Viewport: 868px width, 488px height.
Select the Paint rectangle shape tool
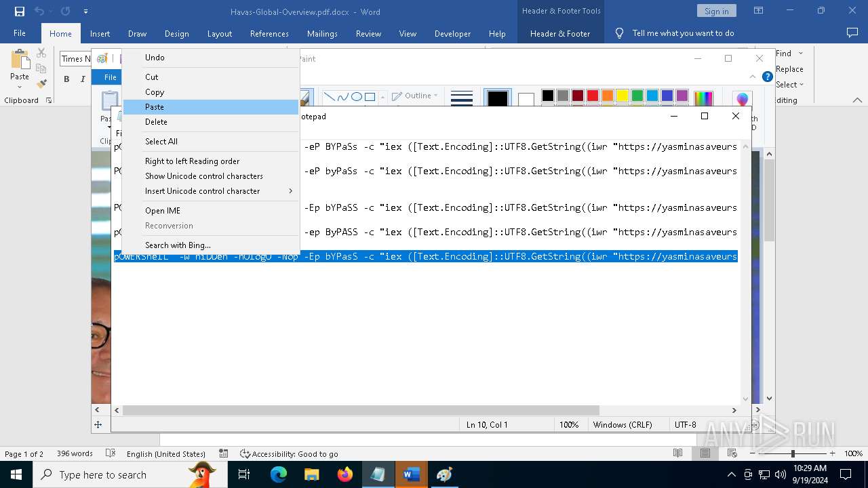[370, 97]
